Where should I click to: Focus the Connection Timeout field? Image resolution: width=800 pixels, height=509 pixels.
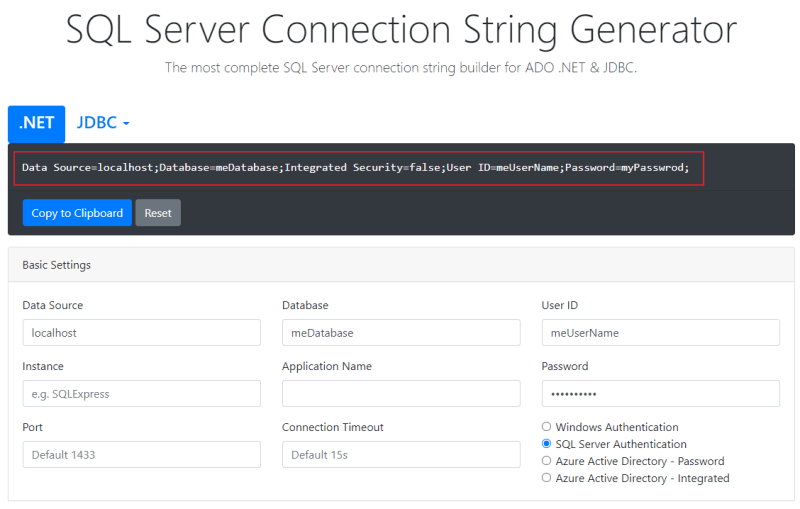pos(401,454)
